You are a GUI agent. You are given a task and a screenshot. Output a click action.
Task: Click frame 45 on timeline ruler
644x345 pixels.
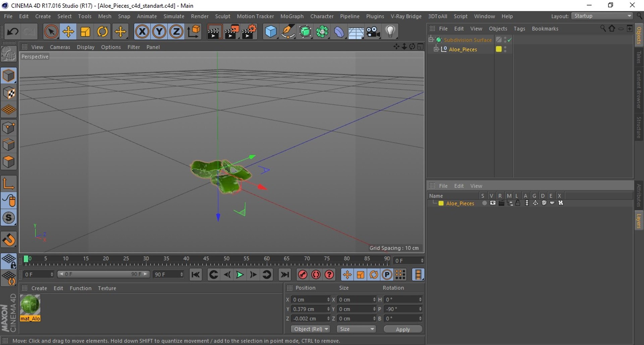206,259
